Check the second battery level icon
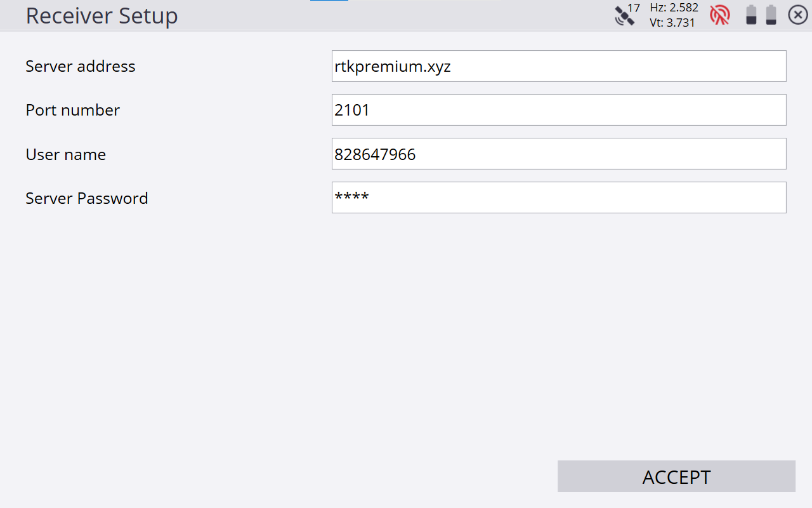This screenshot has width=812, height=508. point(771,15)
